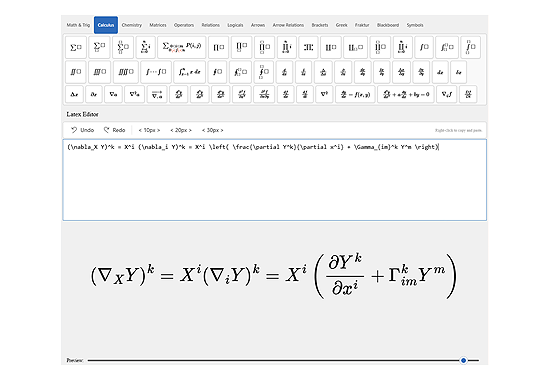Switch to the Brackets tab
The height and width of the screenshot is (380, 550).
[x=320, y=25]
